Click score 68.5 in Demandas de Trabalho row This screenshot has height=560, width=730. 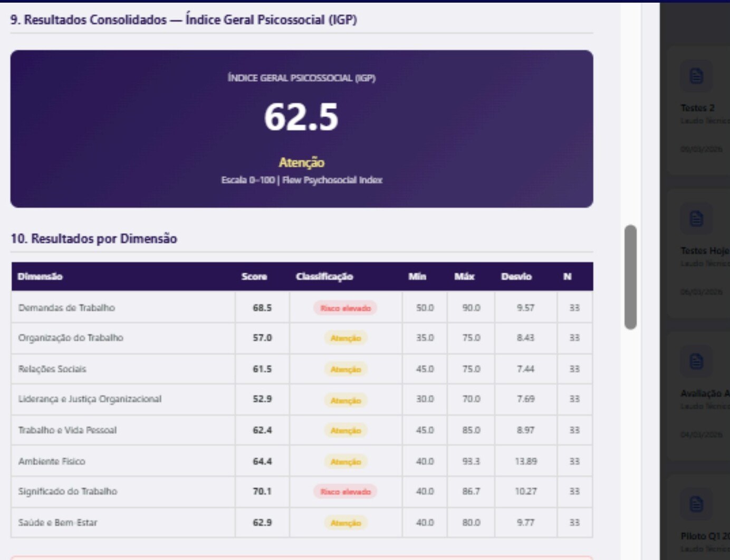262,308
